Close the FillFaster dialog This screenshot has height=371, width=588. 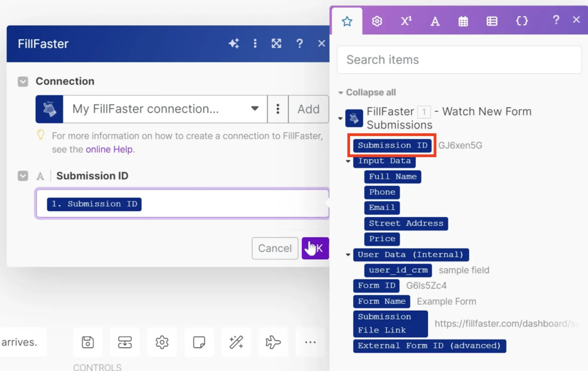tap(321, 43)
